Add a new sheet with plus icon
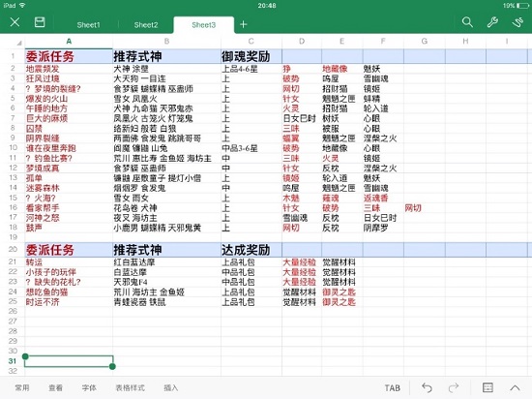The image size is (532, 399). coord(243,24)
